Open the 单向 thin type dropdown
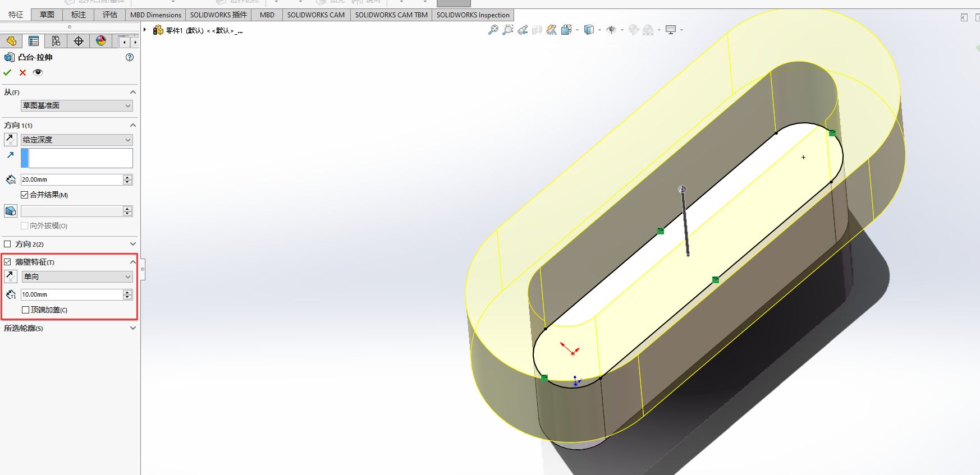This screenshot has width=980, height=475. [77, 276]
